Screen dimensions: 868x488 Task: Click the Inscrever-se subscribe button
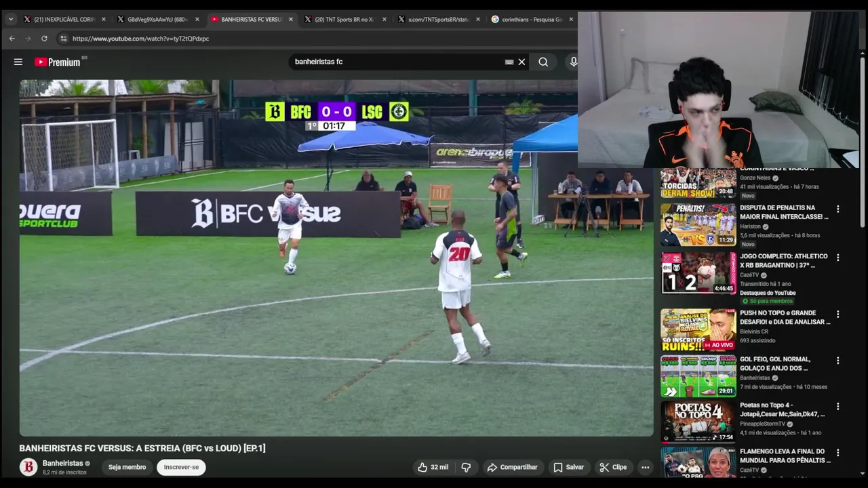(181, 467)
